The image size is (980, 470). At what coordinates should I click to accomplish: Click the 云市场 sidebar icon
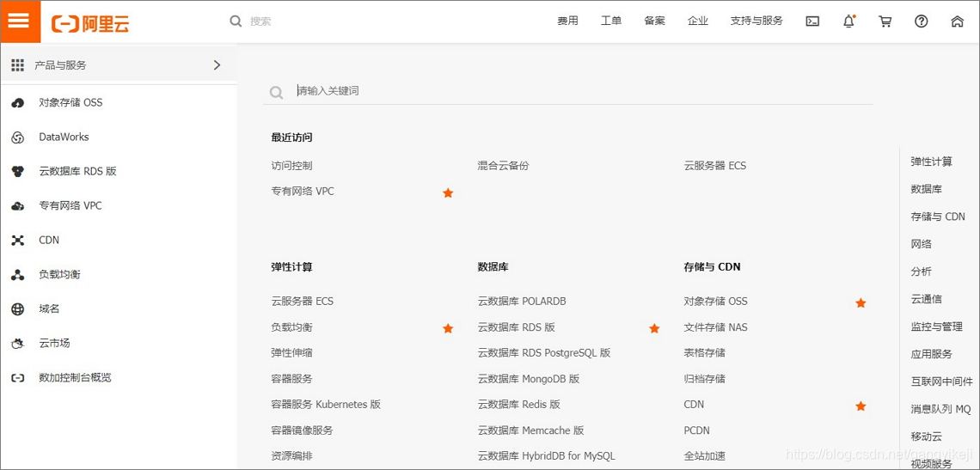click(18, 343)
